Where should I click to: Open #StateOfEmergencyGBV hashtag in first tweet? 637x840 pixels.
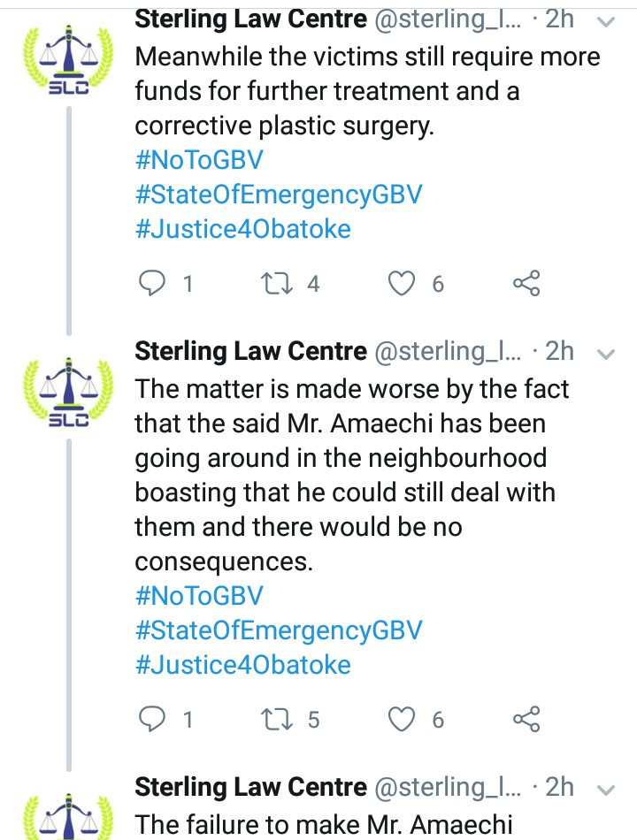click(279, 195)
